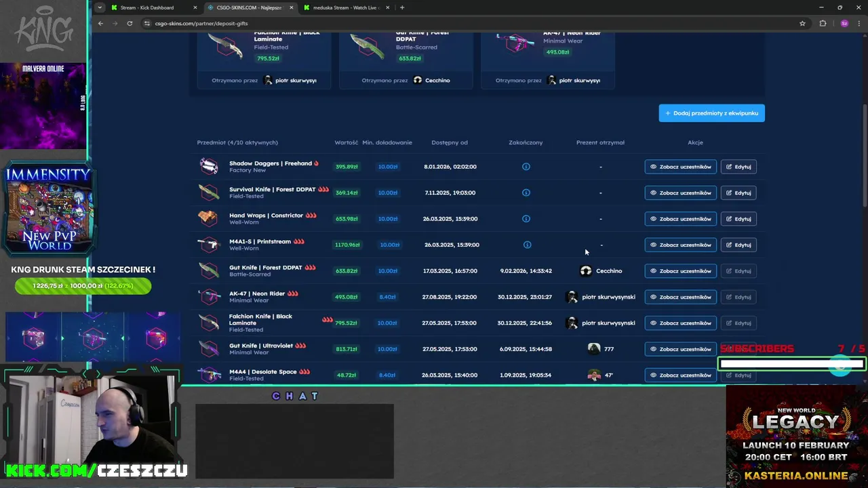Click piotr skurwysynski avatar in the AK-47 row
This screenshot has width=868, height=488.
pyautogui.click(x=572, y=297)
